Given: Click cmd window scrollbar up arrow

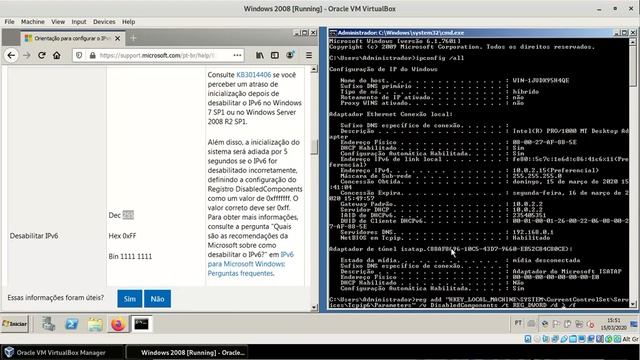Looking at the screenshot, I should pos(633,42).
